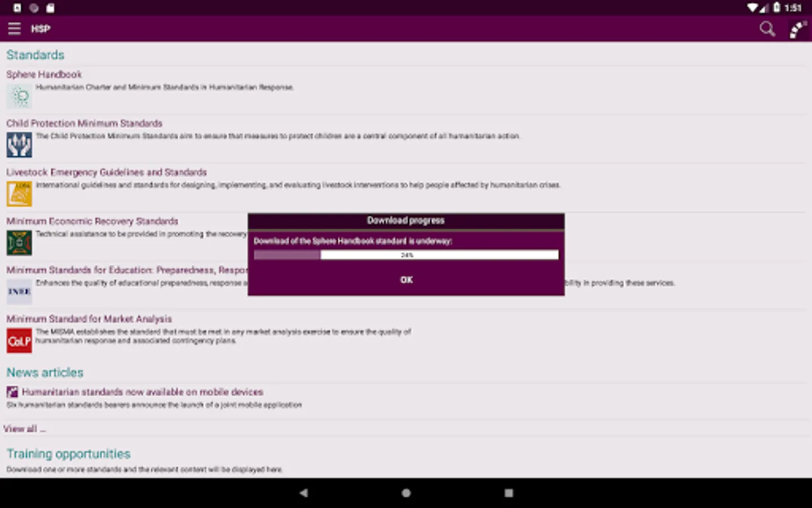Screen dimensions: 812x508
Task: Tap the news article purple icon
Action: click(12, 392)
